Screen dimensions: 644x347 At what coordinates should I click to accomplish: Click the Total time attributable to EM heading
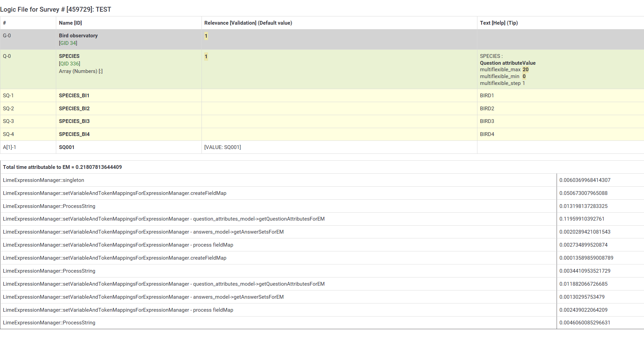pyautogui.click(x=62, y=167)
